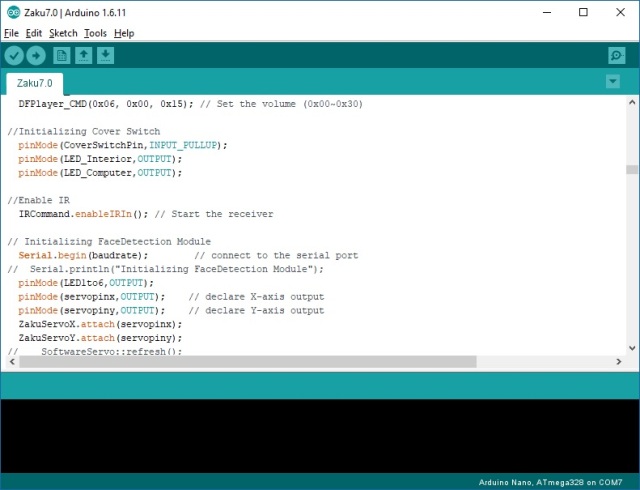640x490 pixels.
Task: Open the Help menu
Action: coord(124,33)
